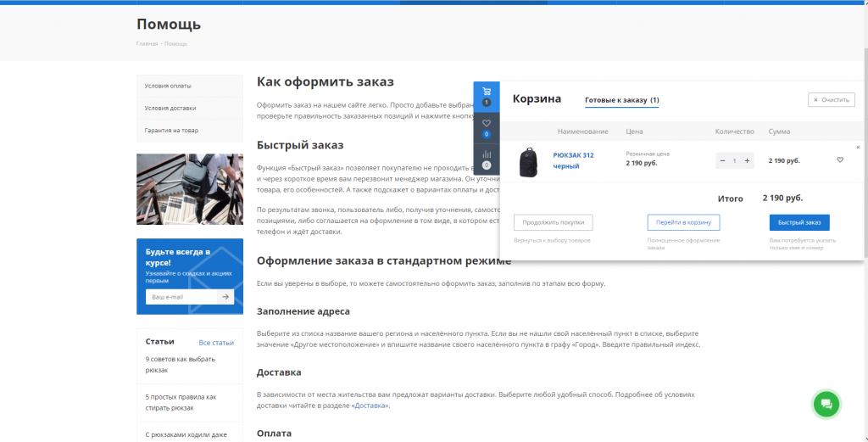Open the green live chat bubble
868x442 pixels.
pyautogui.click(x=826, y=405)
